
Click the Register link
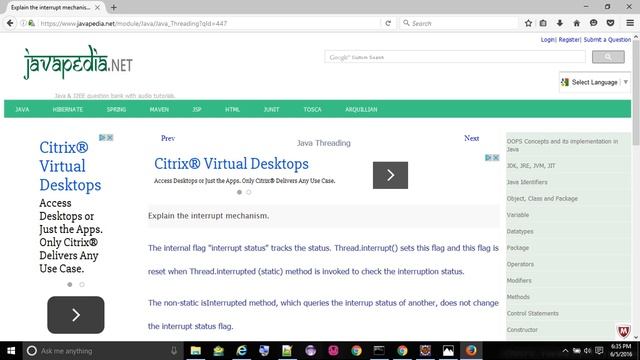click(x=569, y=40)
